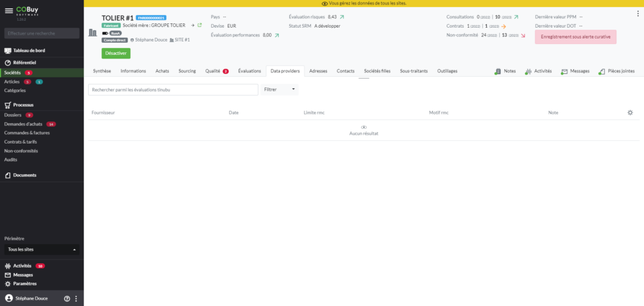This screenshot has width=644, height=306.
Task: Click the Enregistrement sous alerte curative banner
Action: tap(575, 37)
